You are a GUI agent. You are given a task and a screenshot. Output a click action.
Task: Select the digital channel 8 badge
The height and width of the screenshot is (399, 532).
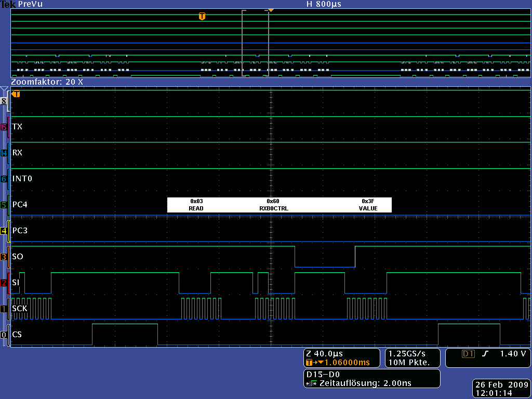tap(4, 101)
